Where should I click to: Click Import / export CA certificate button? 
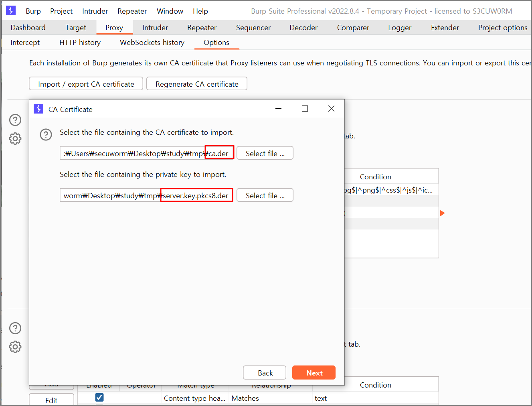coord(86,84)
